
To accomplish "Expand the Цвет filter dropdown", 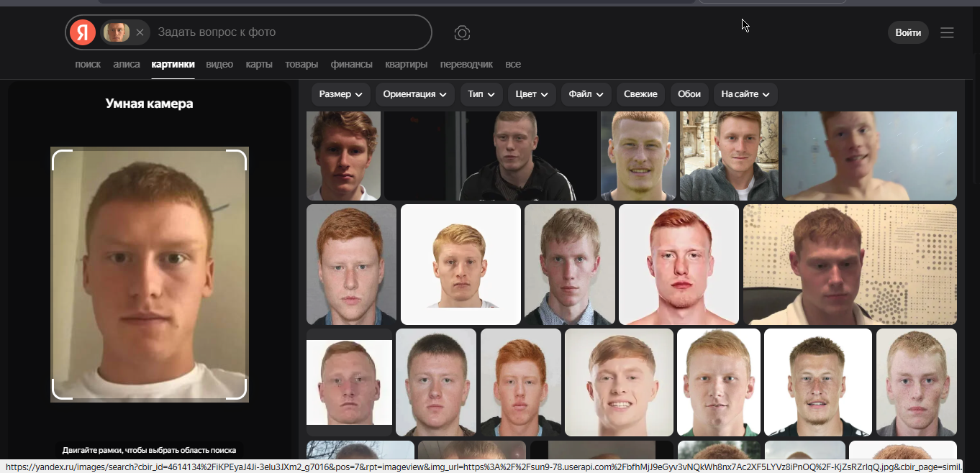I will [x=532, y=94].
